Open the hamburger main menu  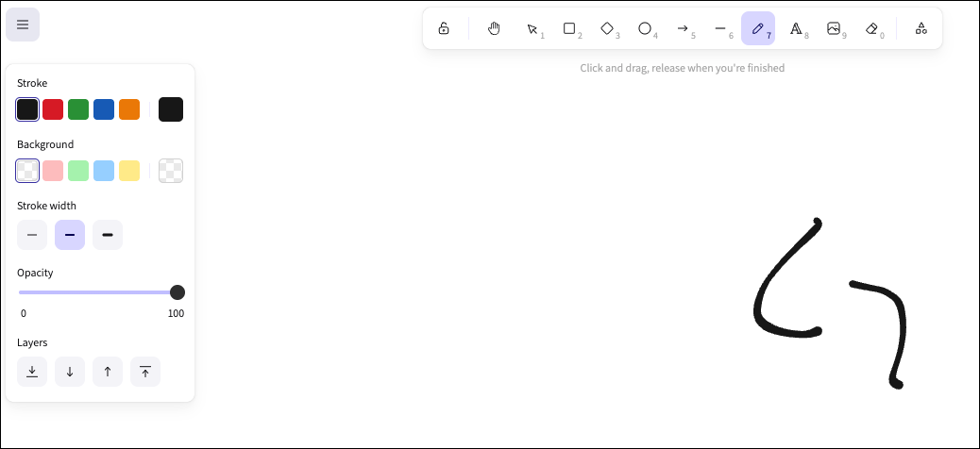[x=23, y=25]
